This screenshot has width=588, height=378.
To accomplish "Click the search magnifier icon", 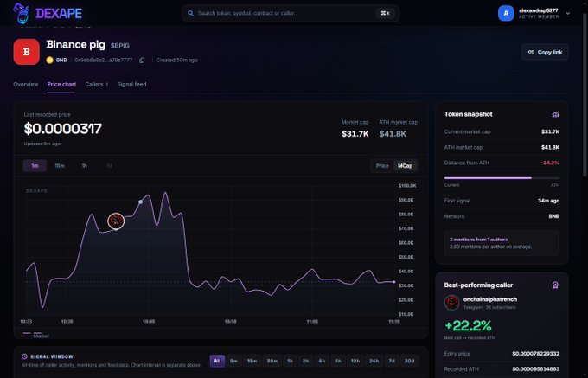I will tap(190, 13).
